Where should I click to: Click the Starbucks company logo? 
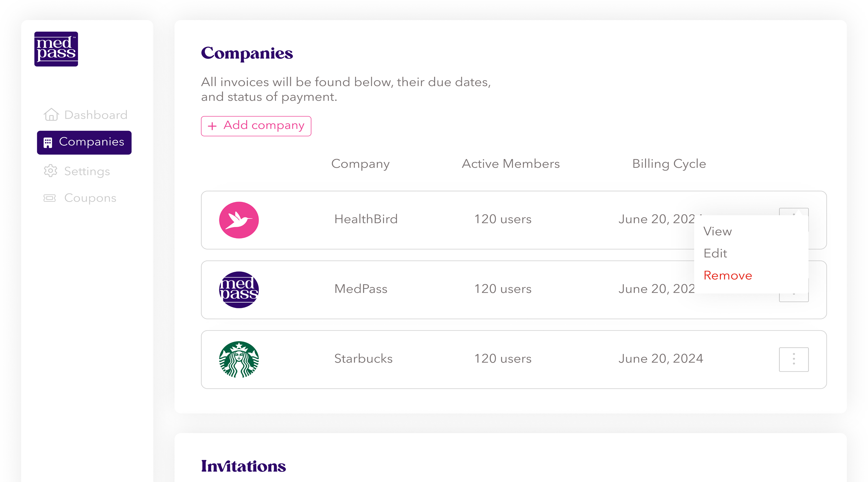[x=239, y=359]
